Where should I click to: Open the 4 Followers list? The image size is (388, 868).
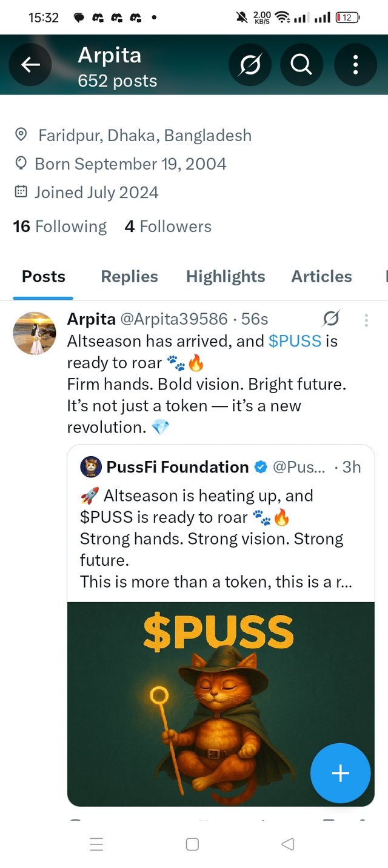(168, 227)
